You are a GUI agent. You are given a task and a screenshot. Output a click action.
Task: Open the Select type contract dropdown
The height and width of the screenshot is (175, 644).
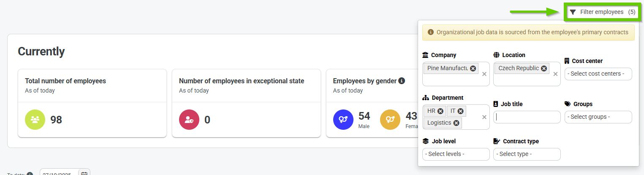(527, 154)
